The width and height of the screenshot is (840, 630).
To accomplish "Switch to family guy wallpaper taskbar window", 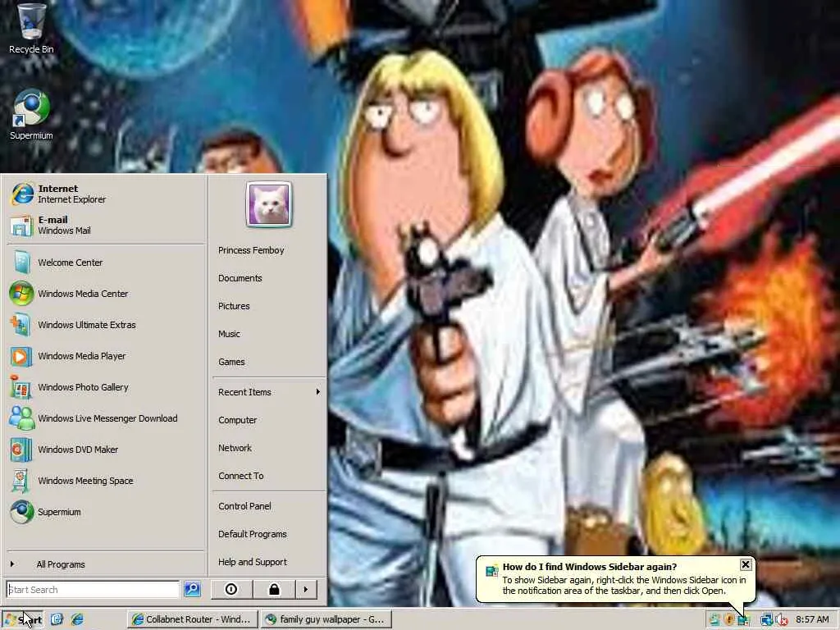I will [x=326, y=619].
